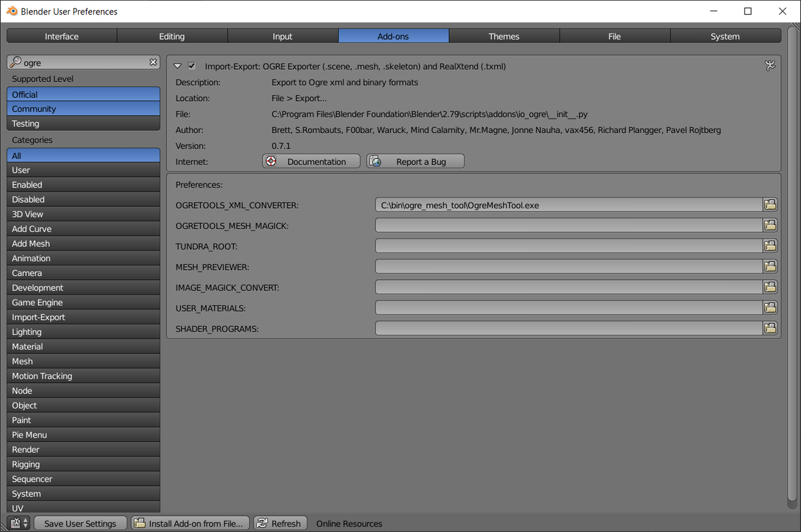Select the Add-ons tab
This screenshot has width=801, height=532.
point(393,36)
